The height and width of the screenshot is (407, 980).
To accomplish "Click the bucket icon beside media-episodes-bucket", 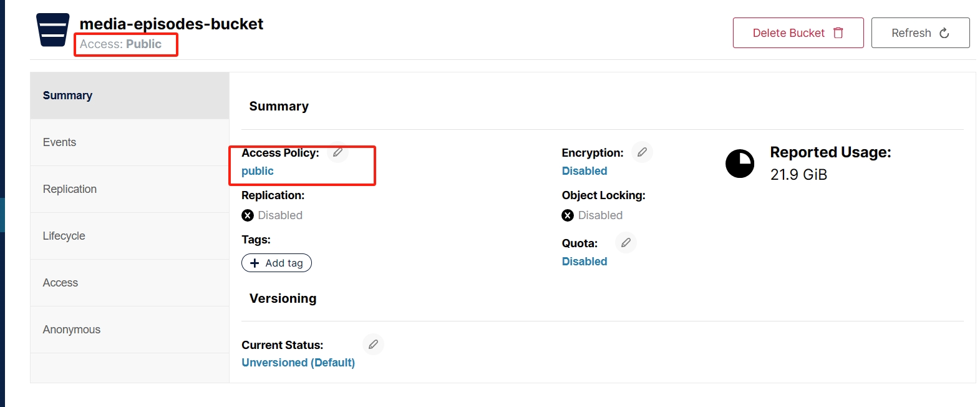I will pyautogui.click(x=53, y=30).
